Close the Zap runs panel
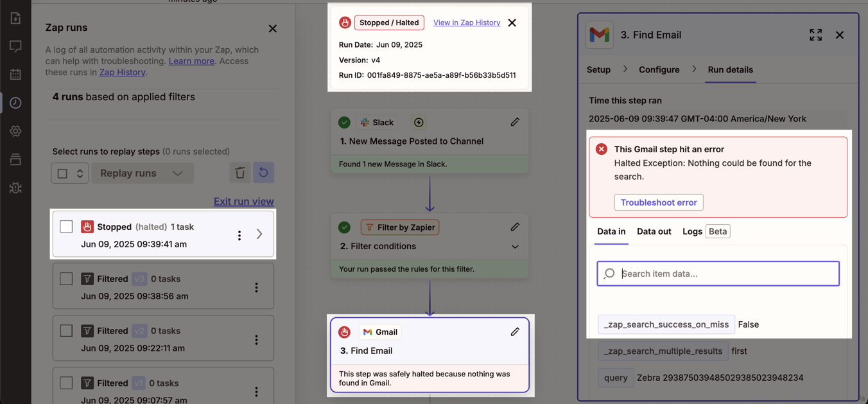The width and height of the screenshot is (868, 404). tap(273, 28)
